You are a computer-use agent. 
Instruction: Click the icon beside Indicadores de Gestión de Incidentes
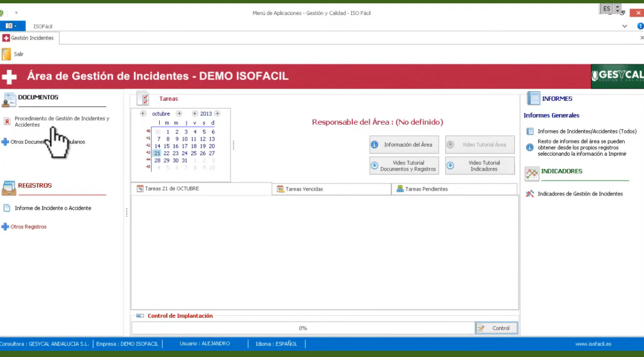pos(530,194)
